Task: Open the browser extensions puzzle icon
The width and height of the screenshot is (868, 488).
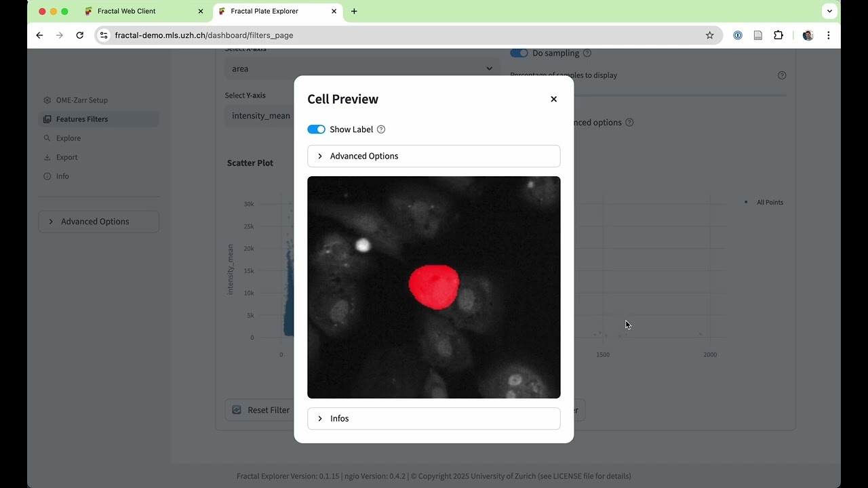Action: click(778, 35)
